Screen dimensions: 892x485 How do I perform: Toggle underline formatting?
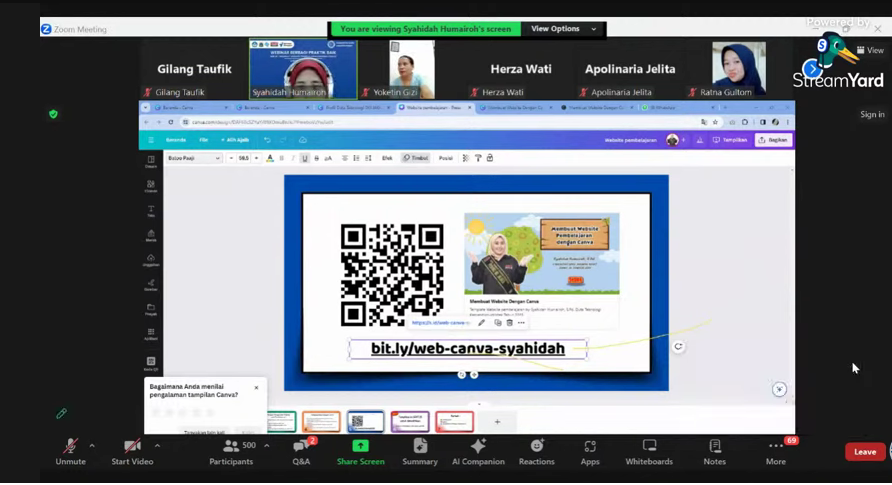pyautogui.click(x=305, y=158)
